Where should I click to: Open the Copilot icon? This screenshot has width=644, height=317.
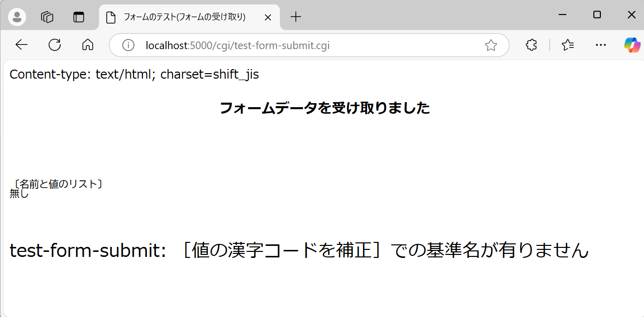[x=632, y=45]
